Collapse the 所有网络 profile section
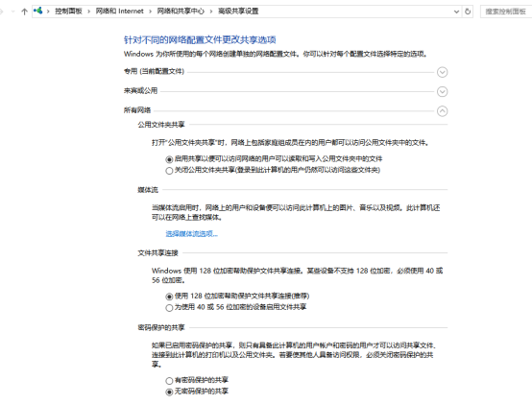 click(442, 110)
